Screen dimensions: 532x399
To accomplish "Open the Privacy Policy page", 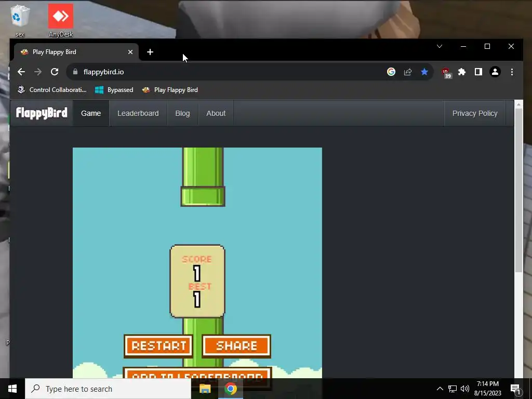I will tap(475, 113).
